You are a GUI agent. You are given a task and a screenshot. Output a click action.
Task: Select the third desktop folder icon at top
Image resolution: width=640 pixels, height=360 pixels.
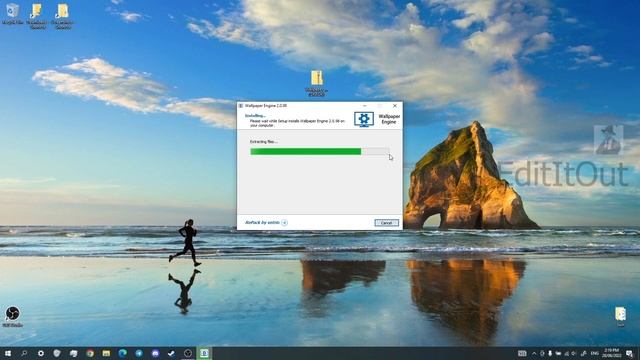pyautogui.click(x=62, y=16)
